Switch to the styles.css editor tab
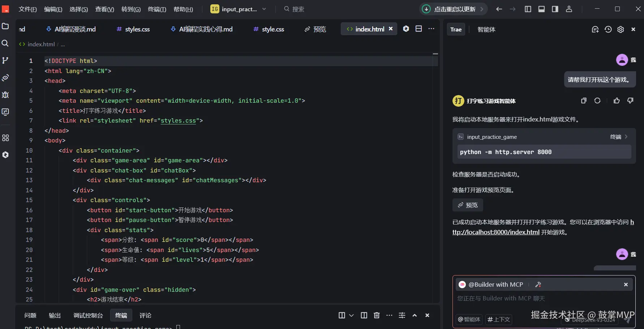 pos(137,29)
